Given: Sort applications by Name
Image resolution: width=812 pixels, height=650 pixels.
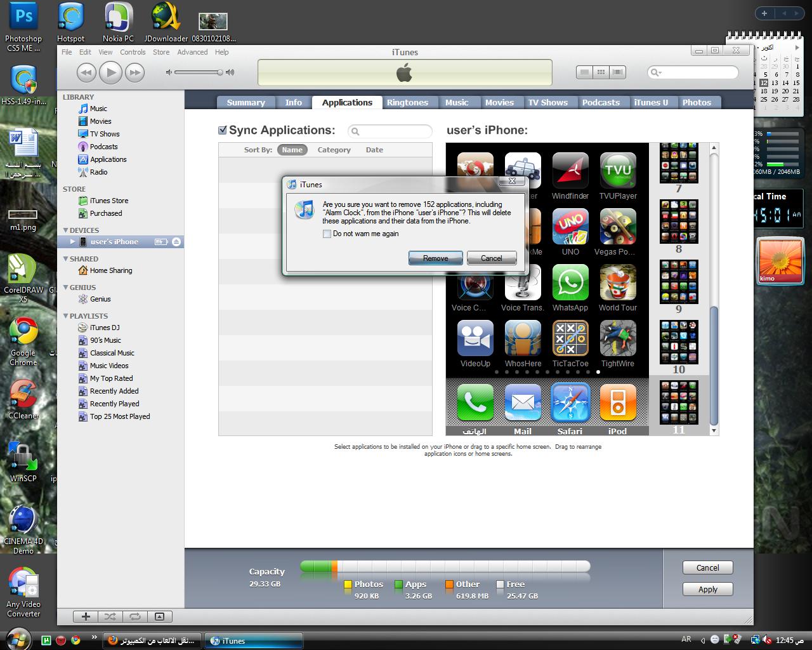Looking at the screenshot, I should coord(292,150).
